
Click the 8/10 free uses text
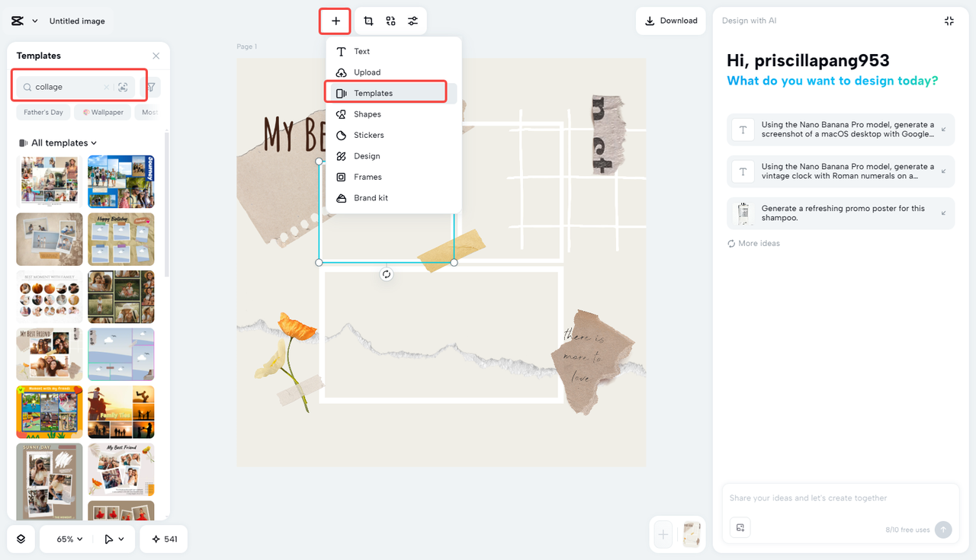(x=907, y=530)
